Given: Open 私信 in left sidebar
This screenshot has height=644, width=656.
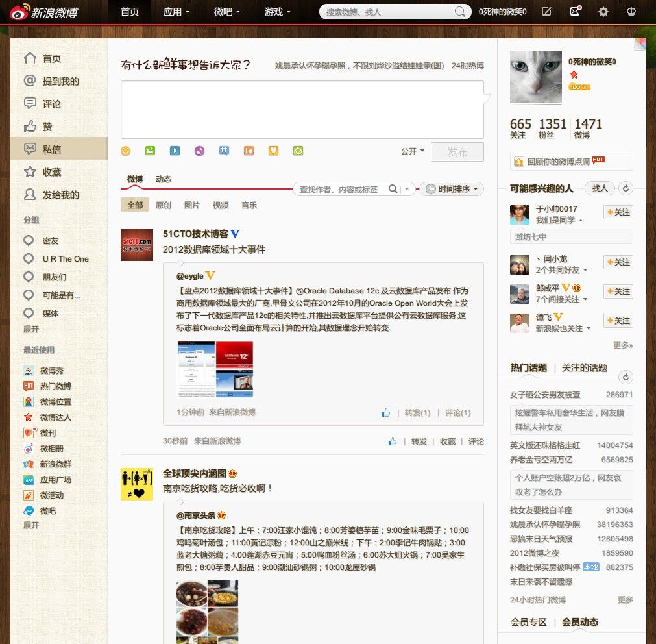Looking at the screenshot, I should click(x=59, y=149).
